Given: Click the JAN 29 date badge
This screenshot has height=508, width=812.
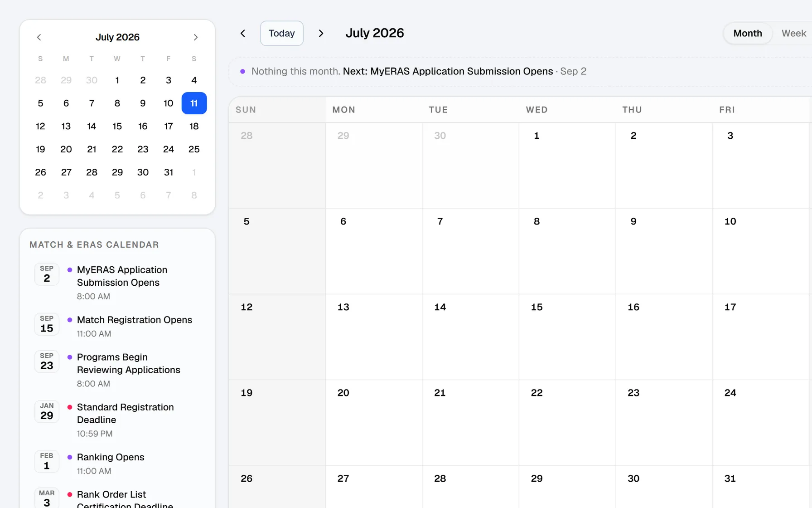Looking at the screenshot, I should (47, 411).
